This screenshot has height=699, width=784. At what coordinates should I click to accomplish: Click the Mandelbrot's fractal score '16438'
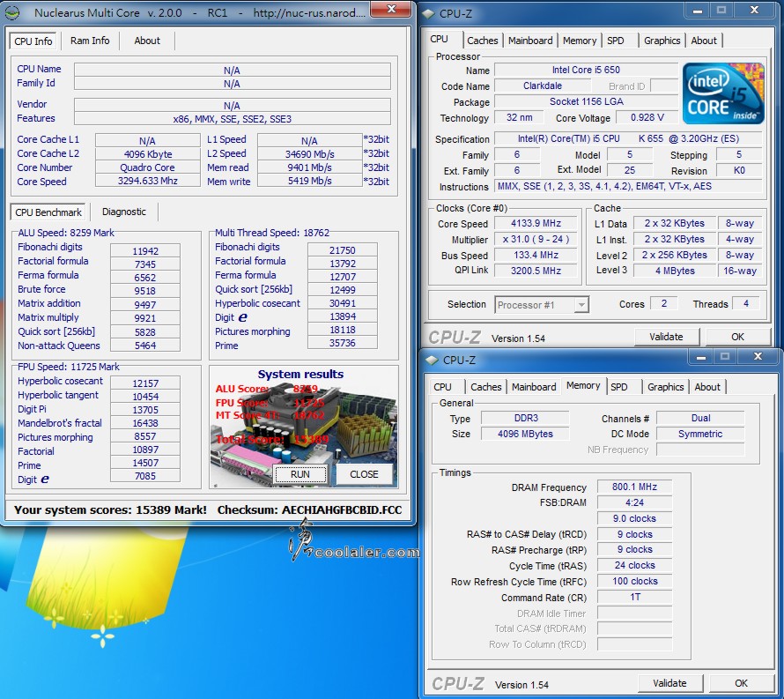(145, 423)
